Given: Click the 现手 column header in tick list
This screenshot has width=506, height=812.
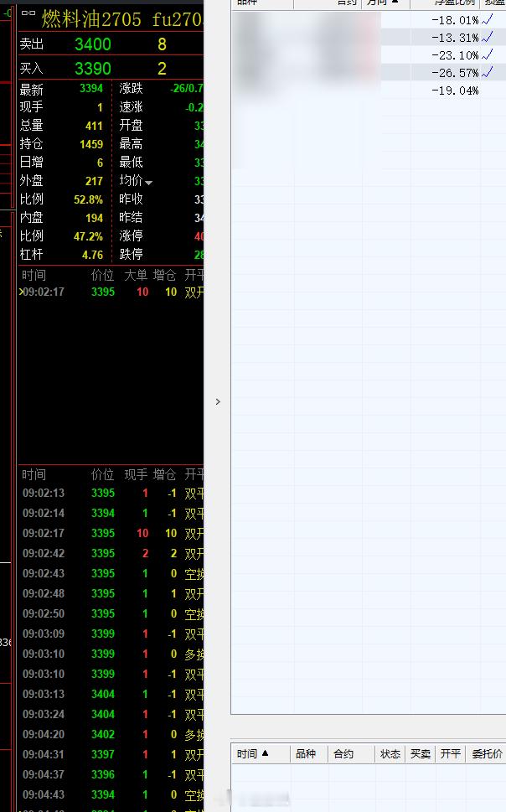Looking at the screenshot, I should [x=136, y=475].
